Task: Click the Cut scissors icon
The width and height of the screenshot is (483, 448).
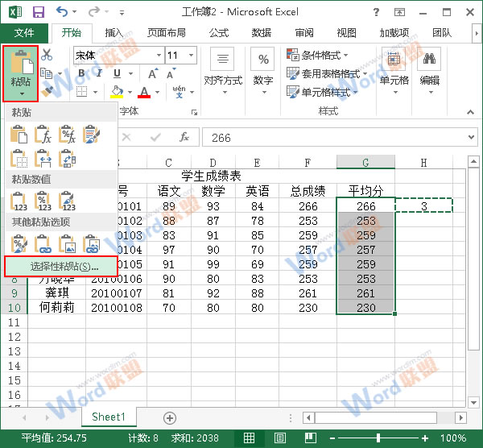Action: (47, 55)
